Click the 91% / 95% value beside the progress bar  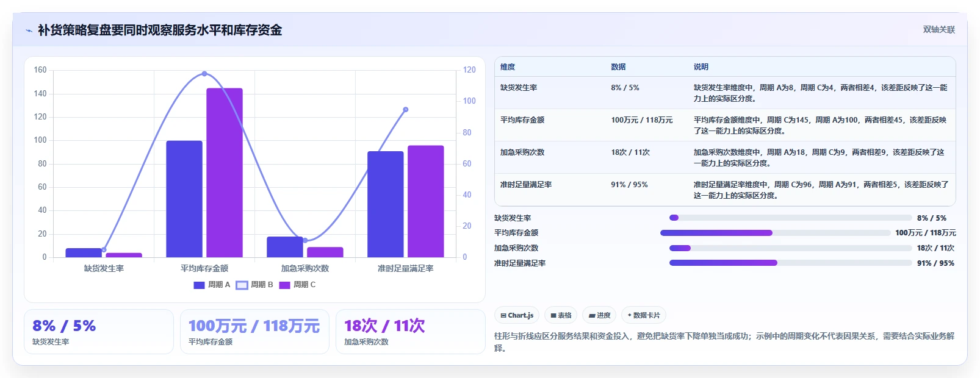[935, 263]
